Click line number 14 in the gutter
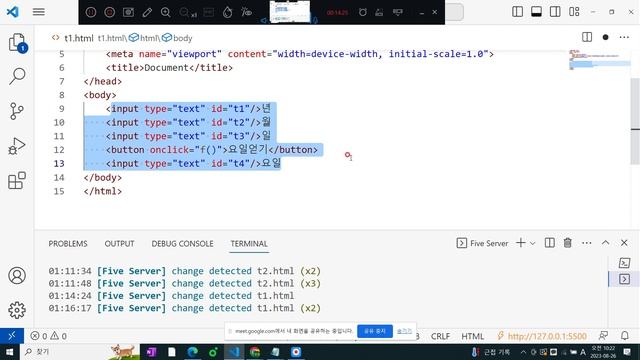 (x=59, y=178)
